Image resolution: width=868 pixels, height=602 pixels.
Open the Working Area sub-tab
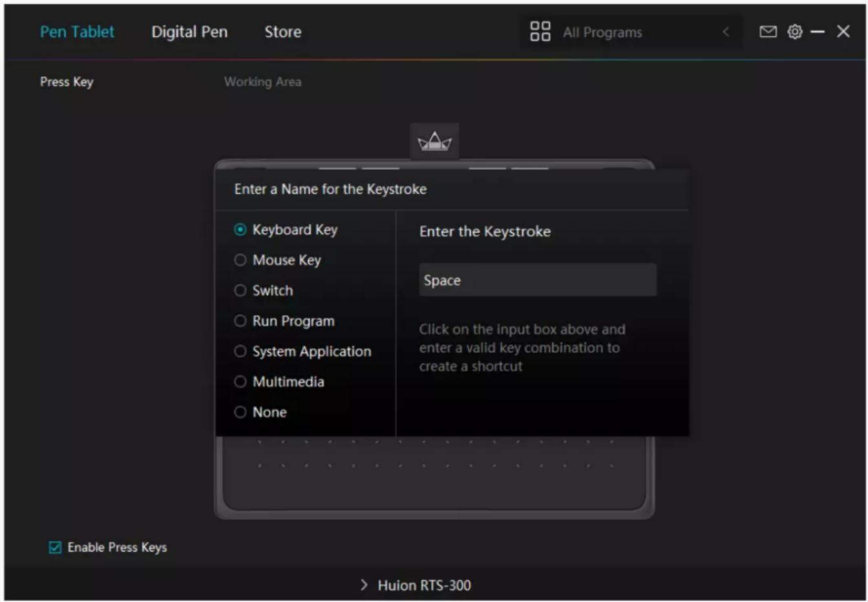262,82
